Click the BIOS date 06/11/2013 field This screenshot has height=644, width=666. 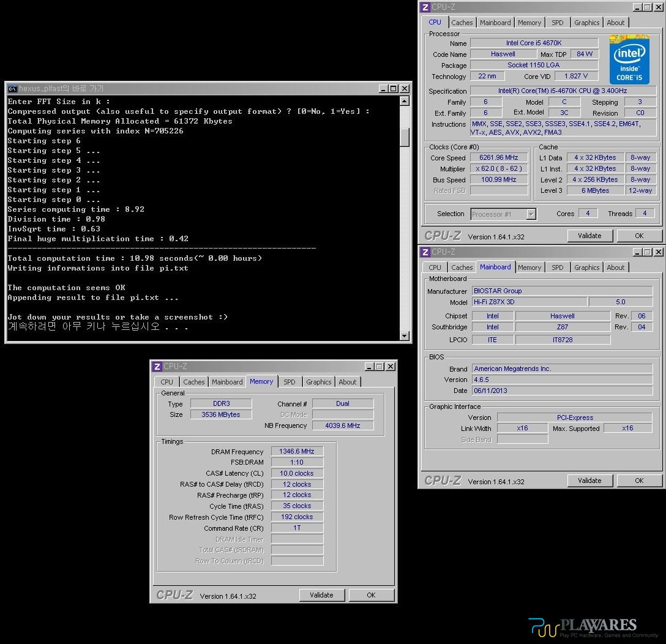tap(563, 391)
